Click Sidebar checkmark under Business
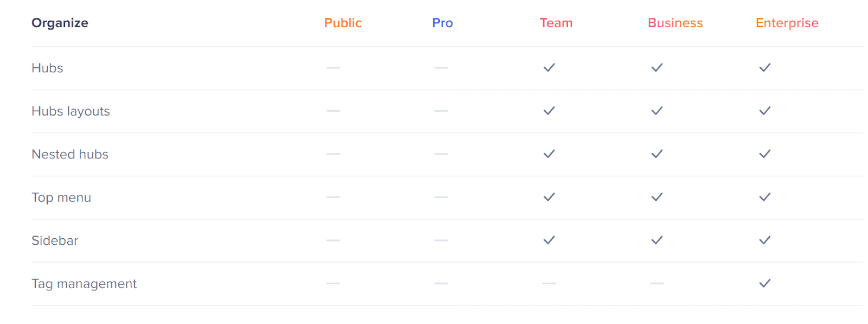868x324 pixels. 657,240
